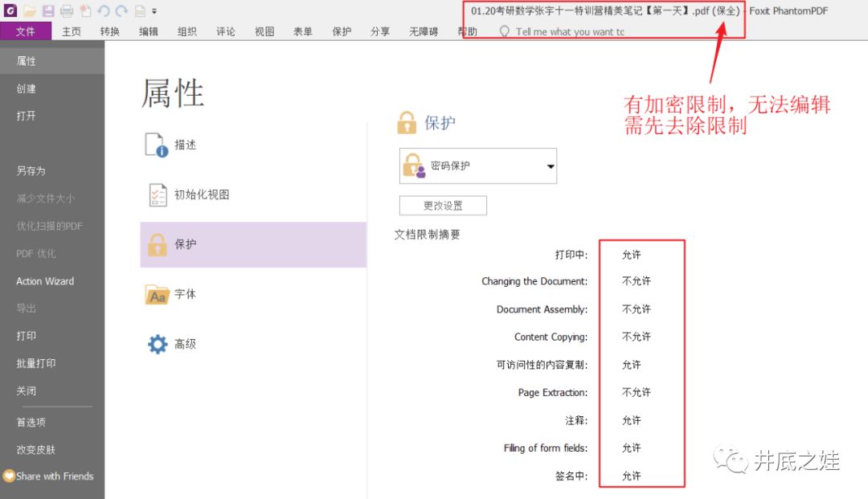Open the 高级 properties section

tap(186, 344)
